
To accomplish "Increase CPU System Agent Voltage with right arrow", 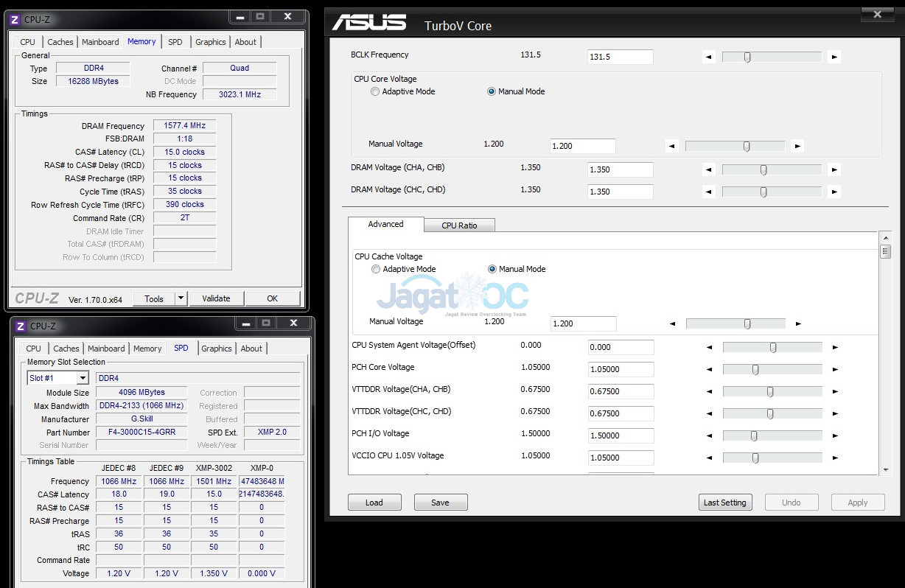I will (834, 347).
